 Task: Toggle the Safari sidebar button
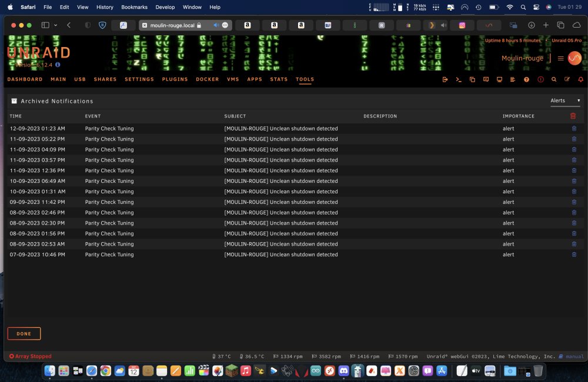[x=45, y=25]
